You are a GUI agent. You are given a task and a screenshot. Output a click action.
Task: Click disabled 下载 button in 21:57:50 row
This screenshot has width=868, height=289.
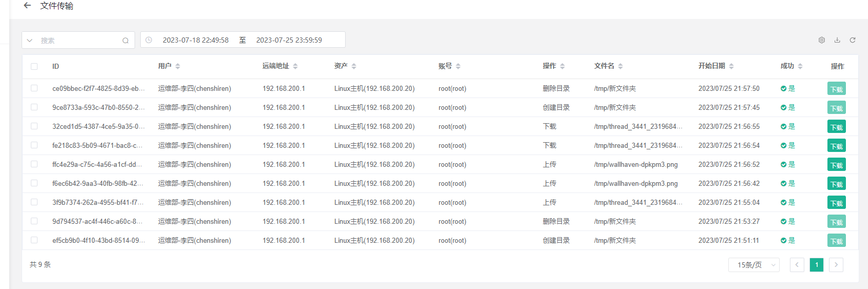(837, 89)
